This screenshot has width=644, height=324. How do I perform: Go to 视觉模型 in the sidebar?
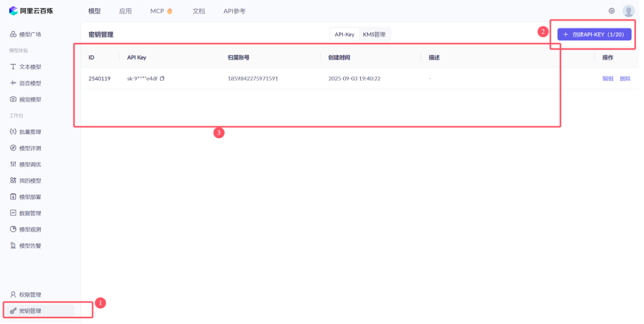click(30, 100)
